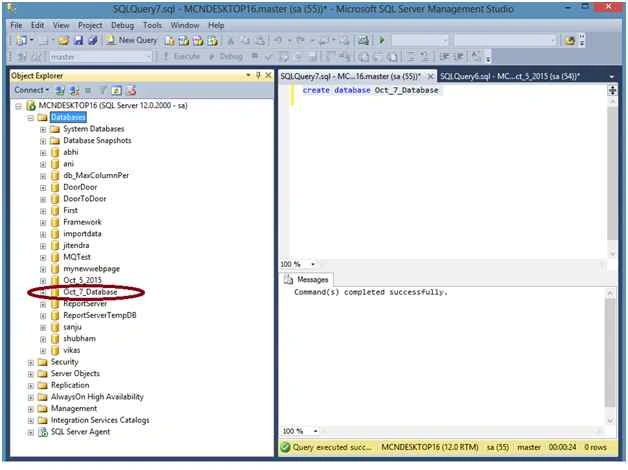Click the Disconnect icon in Object Explorer
This screenshot has height=470, width=628.
click(x=74, y=90)
